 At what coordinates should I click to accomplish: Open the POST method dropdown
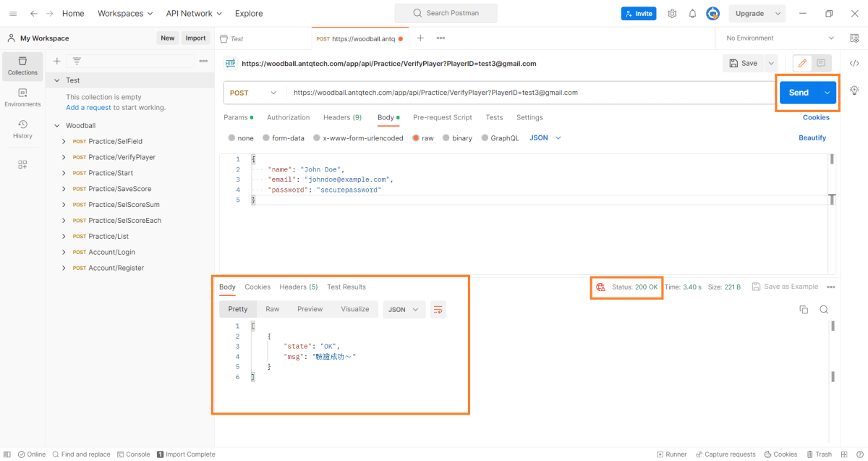254,93
